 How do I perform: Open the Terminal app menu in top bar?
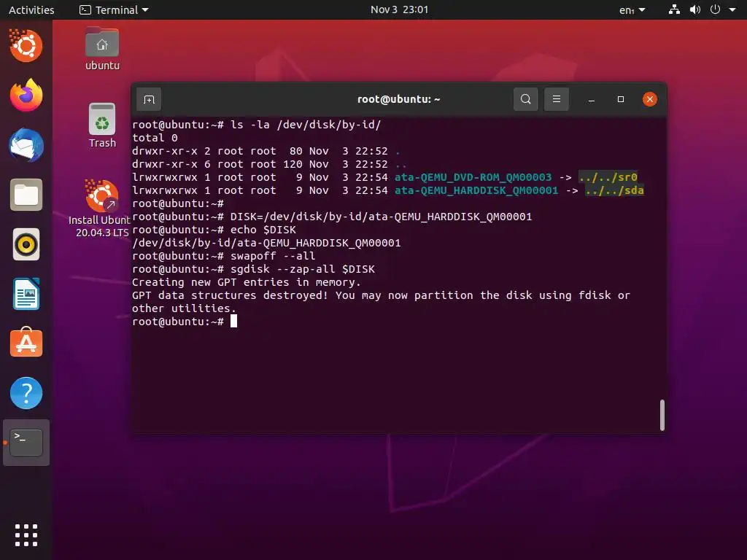click(x=114, y=9)
